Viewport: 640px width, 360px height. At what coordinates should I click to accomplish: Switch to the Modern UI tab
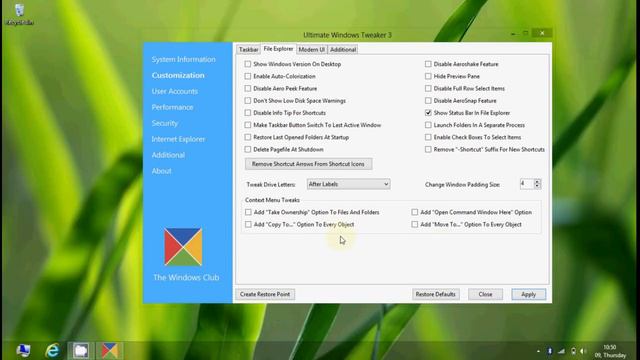coord(311,49)
